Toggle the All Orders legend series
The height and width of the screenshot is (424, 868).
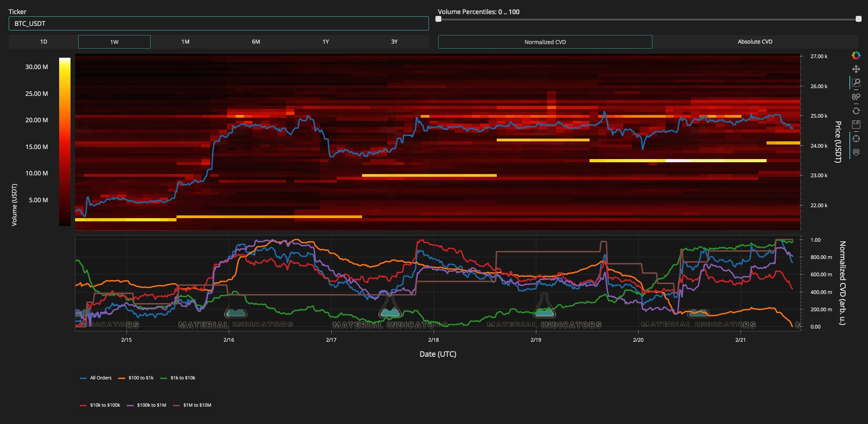pos(96,378)
